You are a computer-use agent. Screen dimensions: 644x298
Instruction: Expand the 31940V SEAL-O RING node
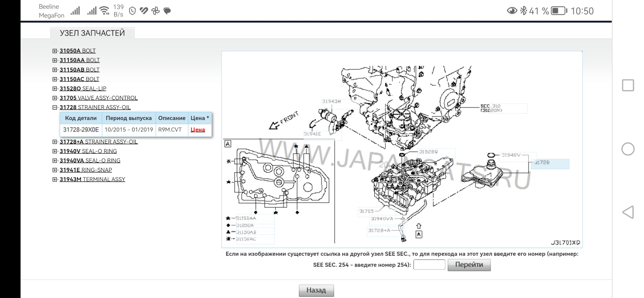click(x=55, y=151)
